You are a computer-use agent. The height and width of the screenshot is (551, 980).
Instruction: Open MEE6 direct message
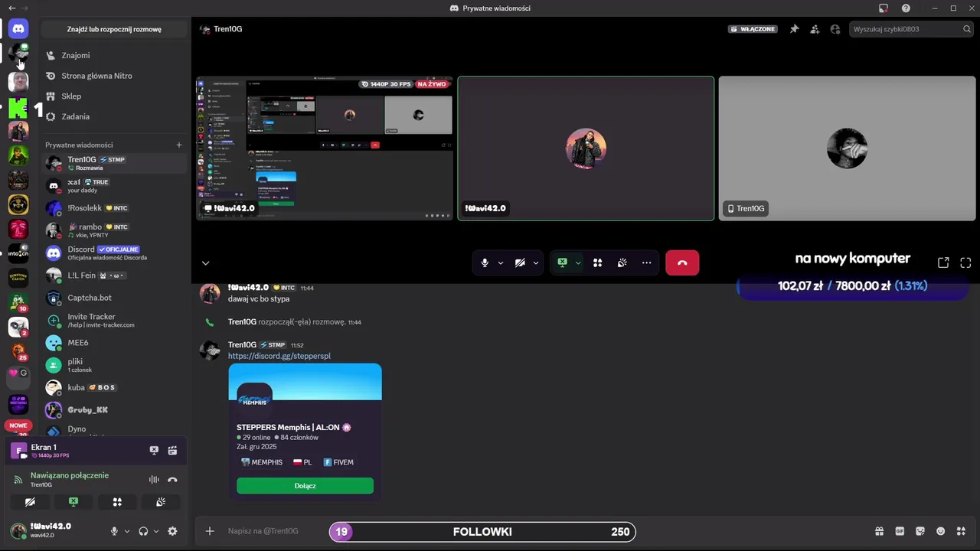(114, 343)
